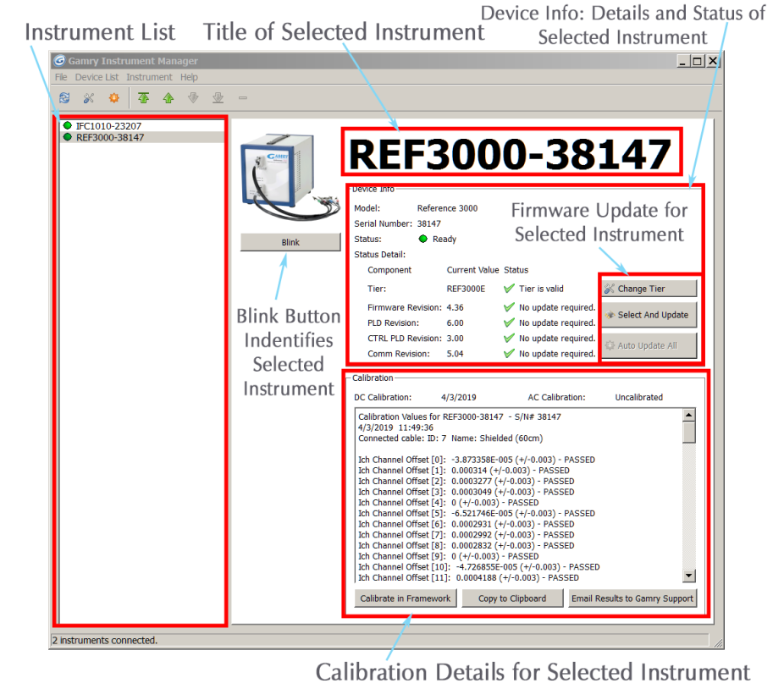This screenshot has width=773, height=700.
Task: Minimize the Gamry Instrument Manager window
Action: pyautogui.click(x=682, y=61)
